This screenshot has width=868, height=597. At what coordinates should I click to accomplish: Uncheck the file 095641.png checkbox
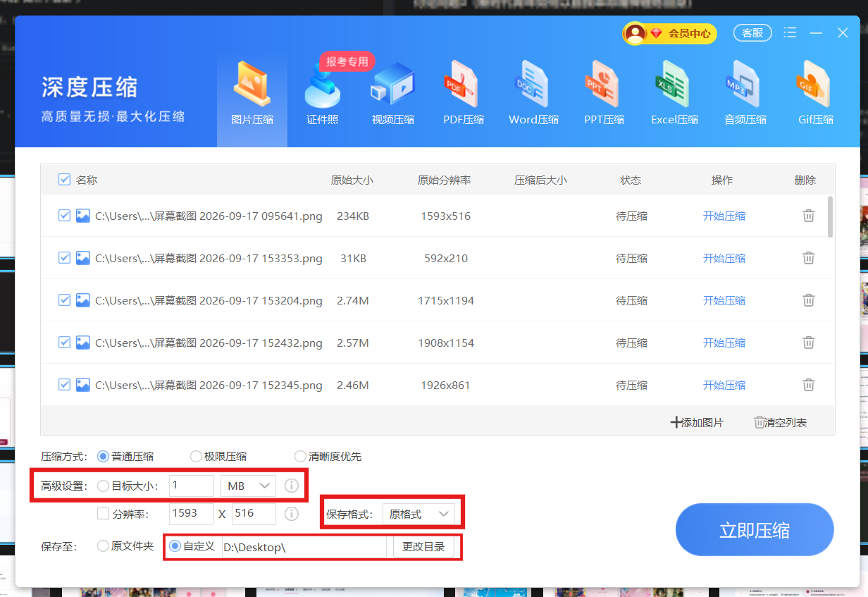(64, 216)
